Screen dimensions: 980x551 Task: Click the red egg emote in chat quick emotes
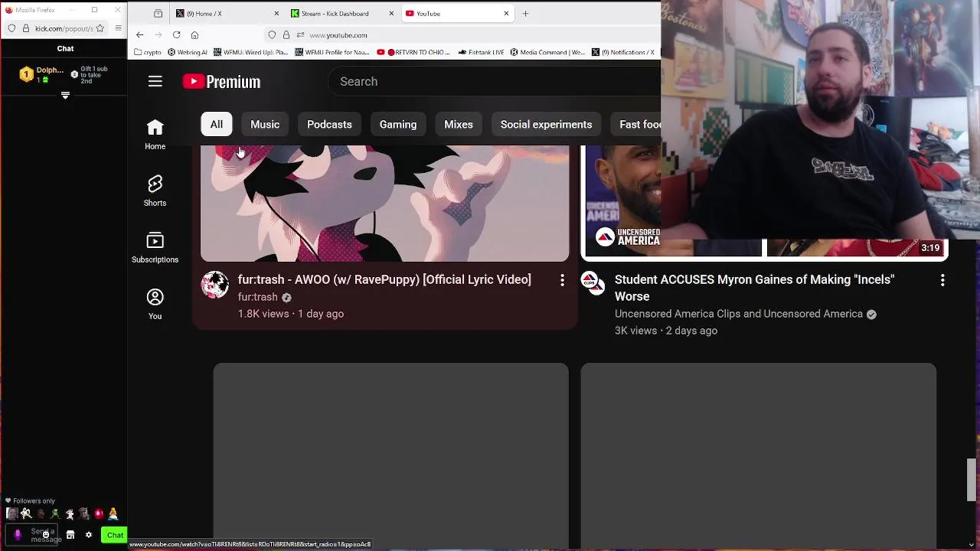98,514
